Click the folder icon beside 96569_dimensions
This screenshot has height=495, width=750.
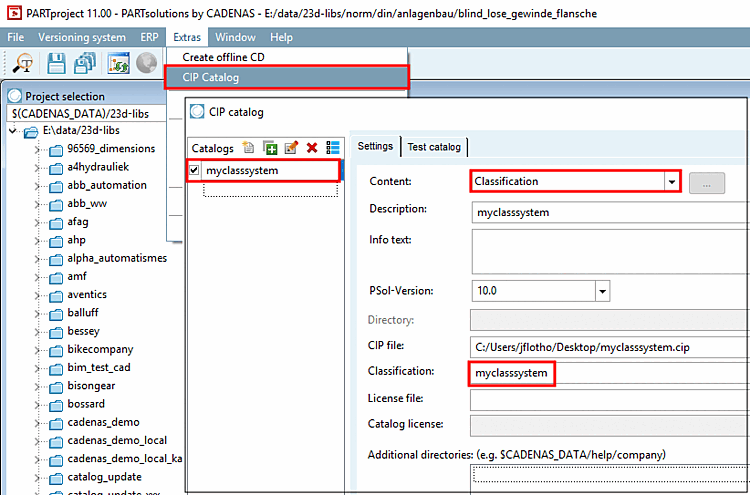[x=56, y=150]
